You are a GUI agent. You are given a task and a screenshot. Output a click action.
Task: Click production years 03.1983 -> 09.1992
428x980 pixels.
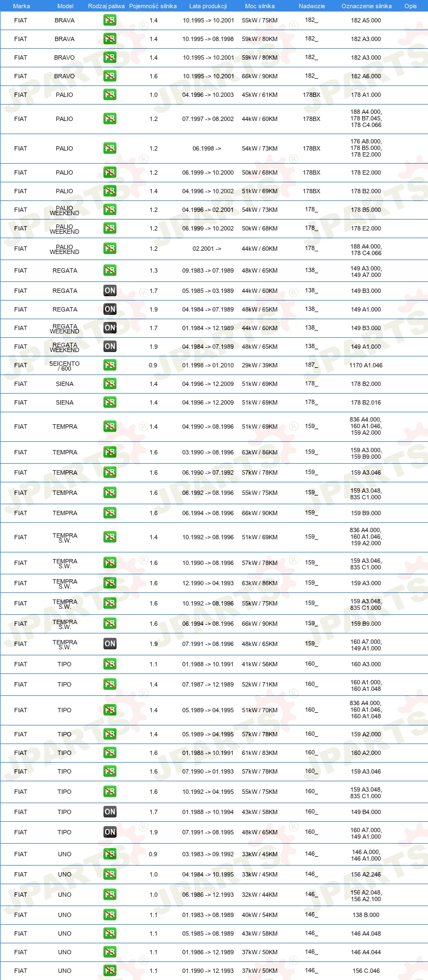[208, 854]
